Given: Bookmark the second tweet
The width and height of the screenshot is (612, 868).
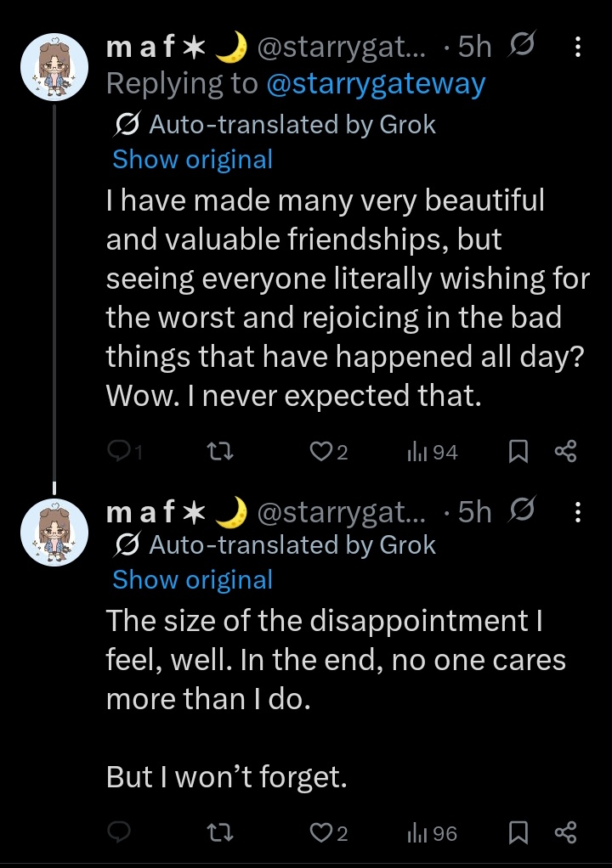Looking at the screenshot, I should [518, 832].
